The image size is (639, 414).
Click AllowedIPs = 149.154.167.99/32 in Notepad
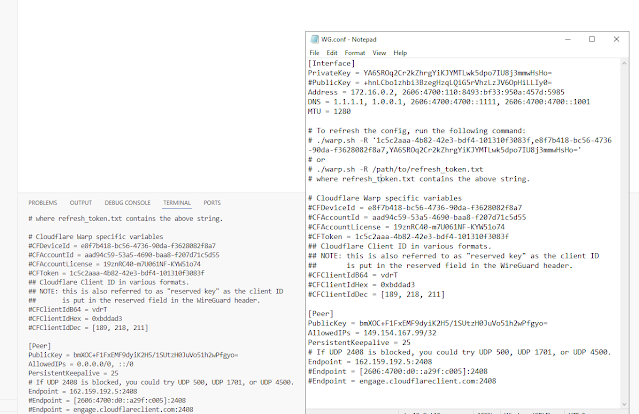[372, 333]
